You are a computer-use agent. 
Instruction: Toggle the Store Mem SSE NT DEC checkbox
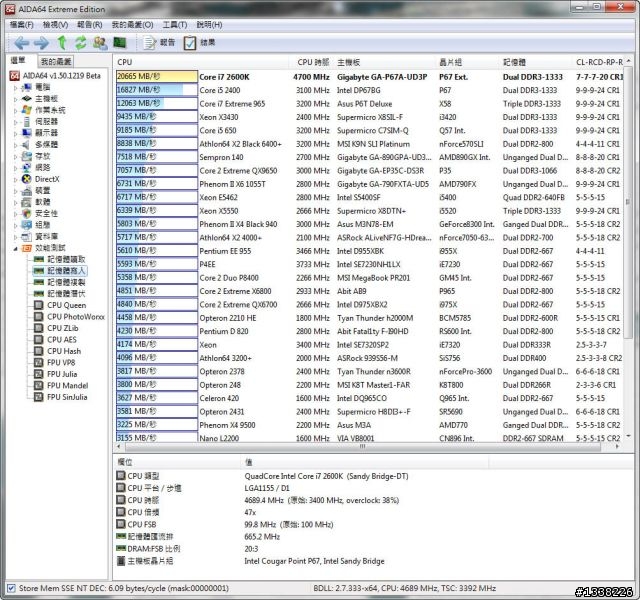click(11, 588)
